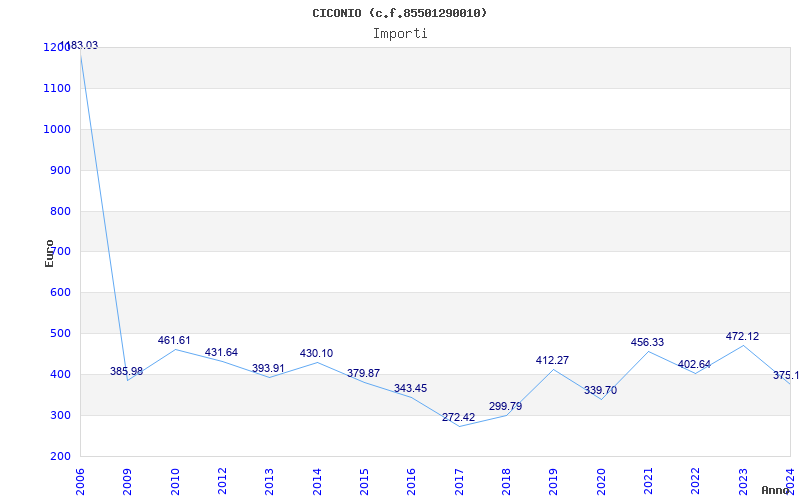The height and width of the screenshot is (500, 800).
Task: Click the year 2020 axis tick
Action: [601, 482]
